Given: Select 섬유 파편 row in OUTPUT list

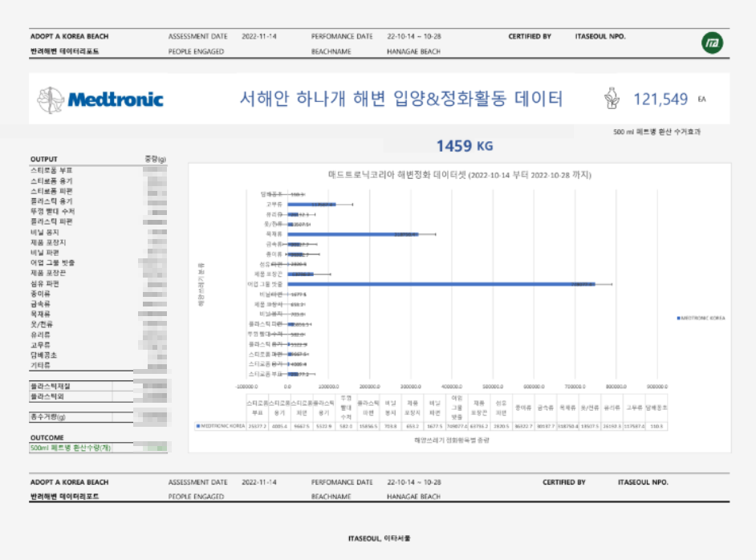Looking at the screenshot, I should point(99,283).
